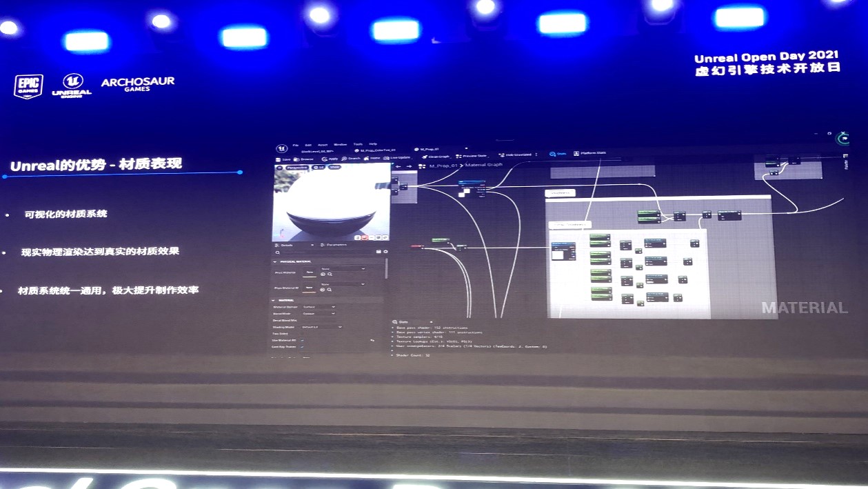Click the Details search field
The width and height of the screenshot is (868, 489).
[323, 252]
